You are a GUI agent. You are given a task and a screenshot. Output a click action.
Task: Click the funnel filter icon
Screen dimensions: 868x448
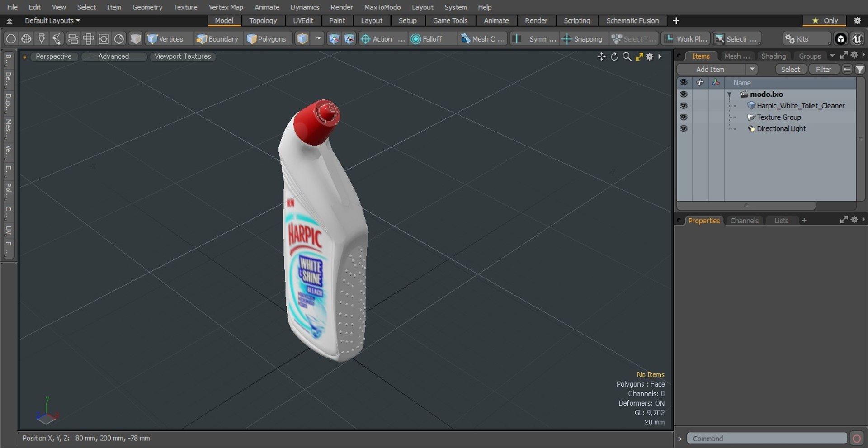tap(860, 69)
